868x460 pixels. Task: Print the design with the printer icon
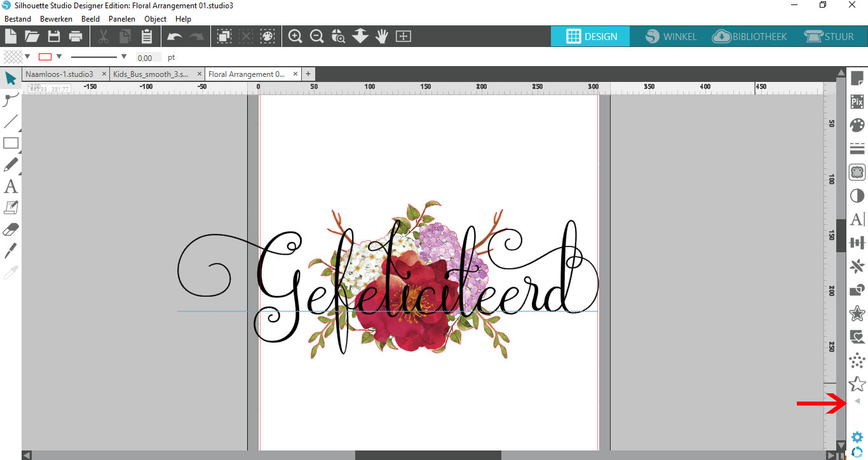tap(75, 36)
